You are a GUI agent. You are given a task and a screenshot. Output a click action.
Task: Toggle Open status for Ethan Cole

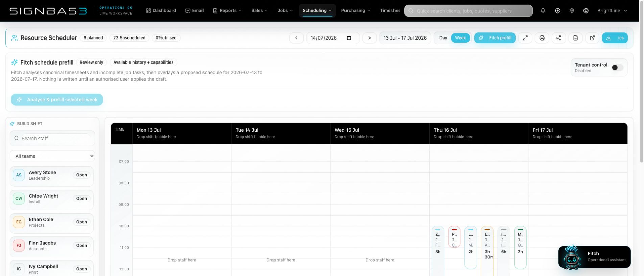[81, 222]
